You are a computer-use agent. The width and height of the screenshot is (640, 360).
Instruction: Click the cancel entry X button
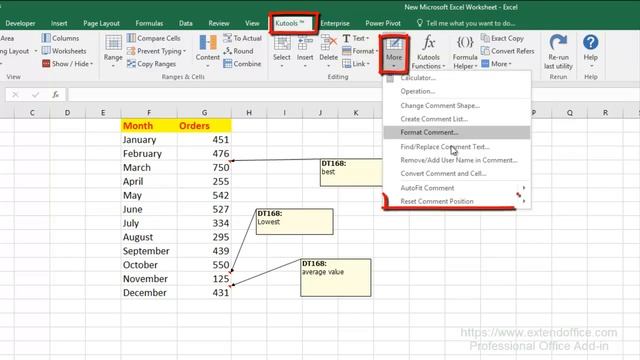16,95
